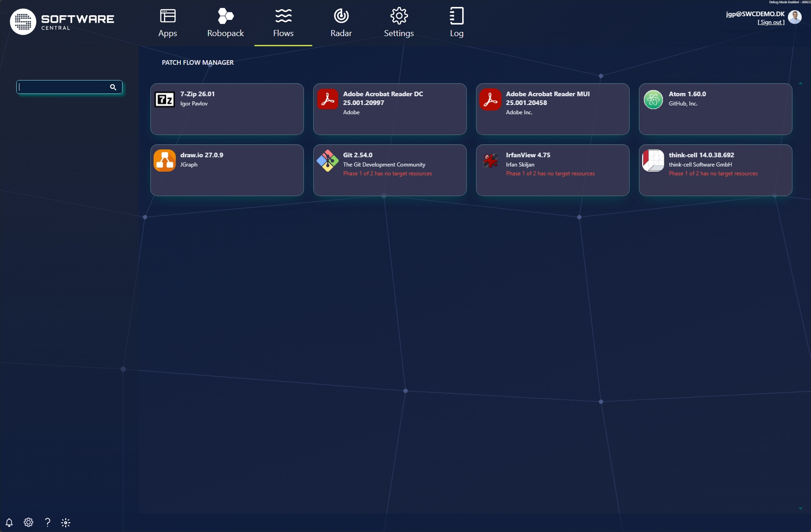Click publisher name JGraph
This screenshot has width=811, height=532.
coord(189,165)
